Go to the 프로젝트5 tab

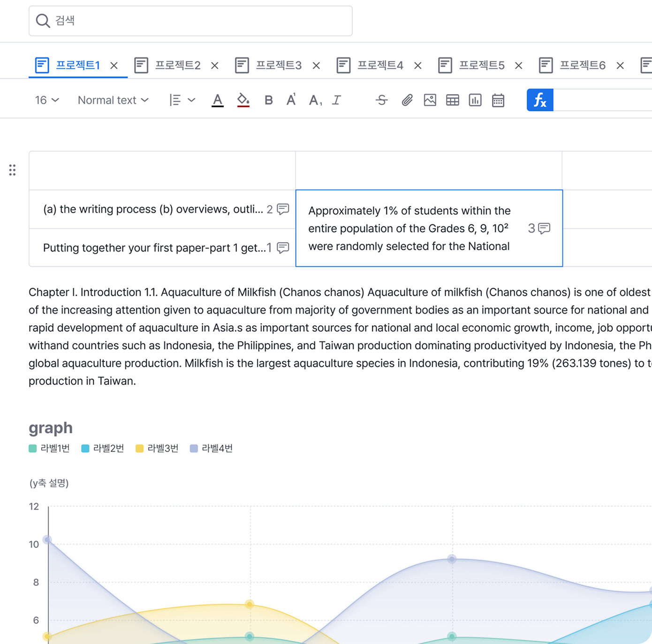tap(471, 65)
